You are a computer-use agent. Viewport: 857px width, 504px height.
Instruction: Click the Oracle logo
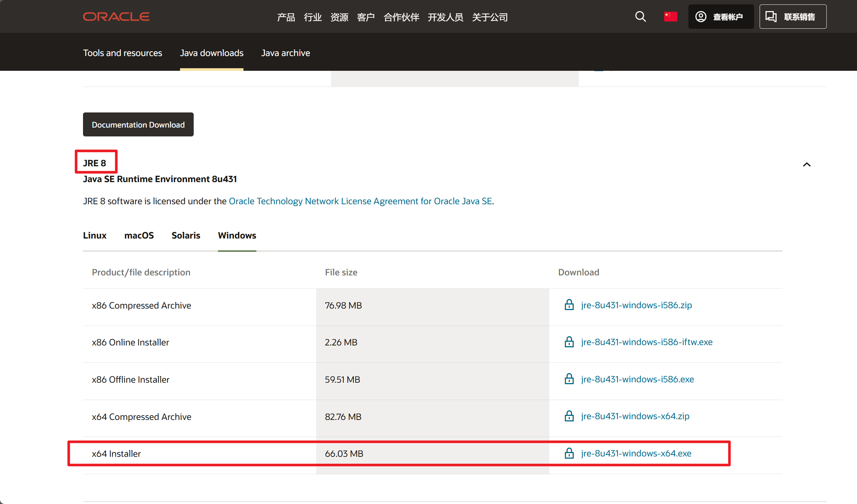116,17
